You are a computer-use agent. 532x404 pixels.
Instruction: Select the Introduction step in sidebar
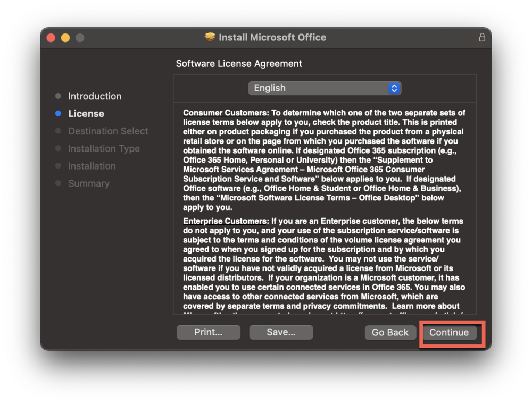[95, 96]
